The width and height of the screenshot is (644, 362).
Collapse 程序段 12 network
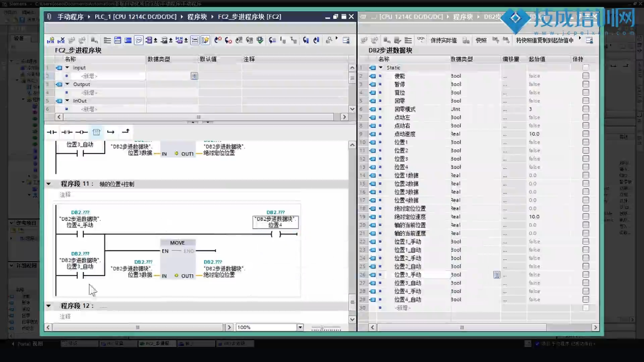(49, 306)
